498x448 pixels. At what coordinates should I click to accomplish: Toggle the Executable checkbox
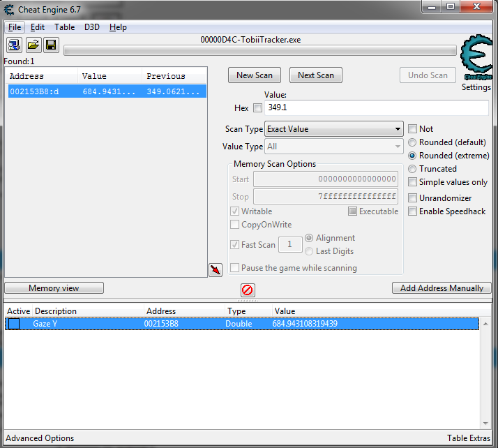[x=352, y=211]
